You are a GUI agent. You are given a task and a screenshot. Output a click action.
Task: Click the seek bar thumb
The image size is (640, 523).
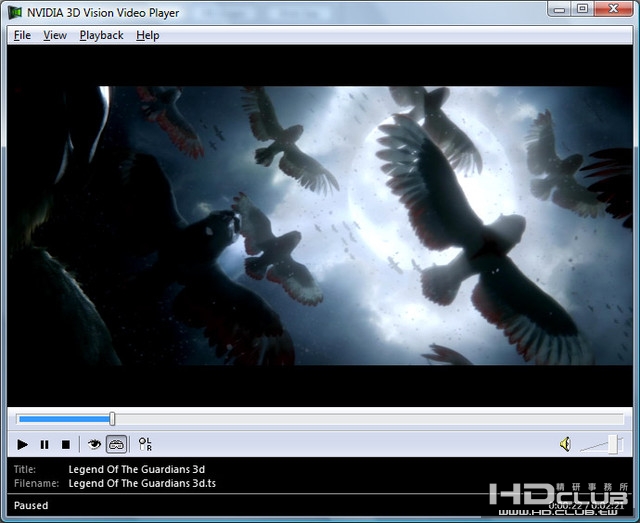tap(112, 419)
